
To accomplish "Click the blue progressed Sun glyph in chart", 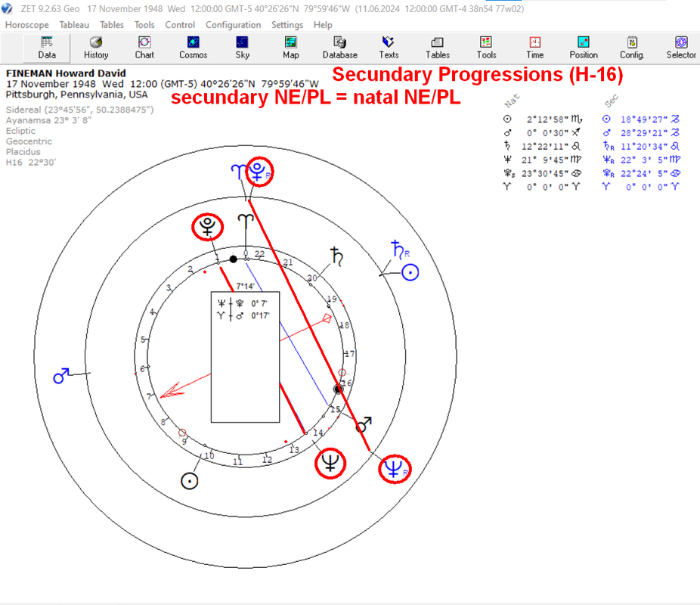I will (x=410, y=272).
